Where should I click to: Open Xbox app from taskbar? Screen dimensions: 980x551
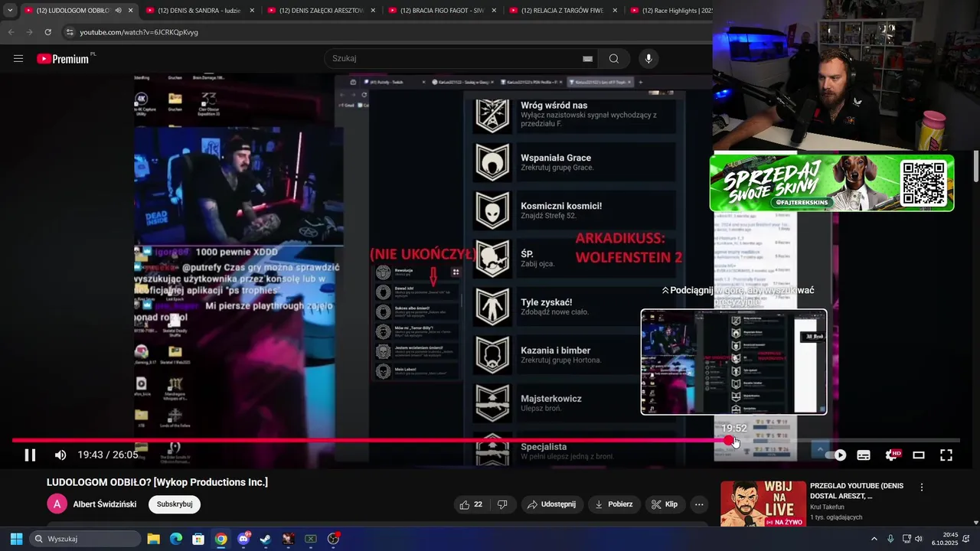pos(311,539)
